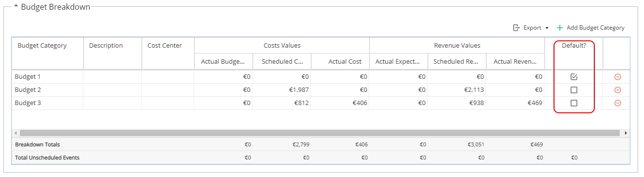Select the Budget 1 row name
The image size is (644, 177).
[28, 77]
